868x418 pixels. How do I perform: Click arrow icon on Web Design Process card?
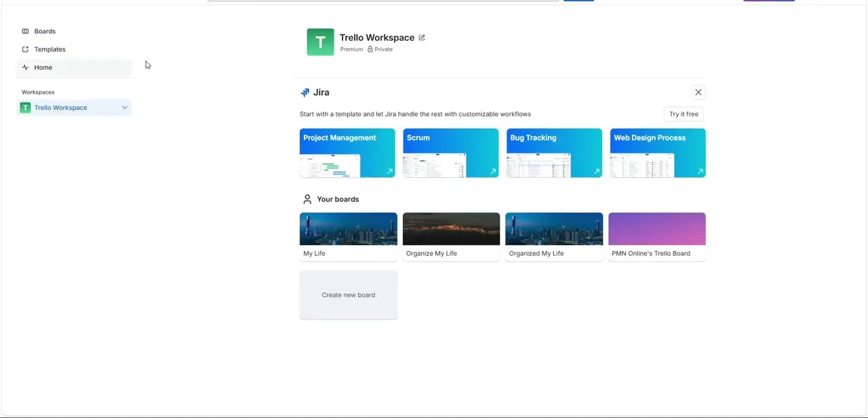click(700, 172)
